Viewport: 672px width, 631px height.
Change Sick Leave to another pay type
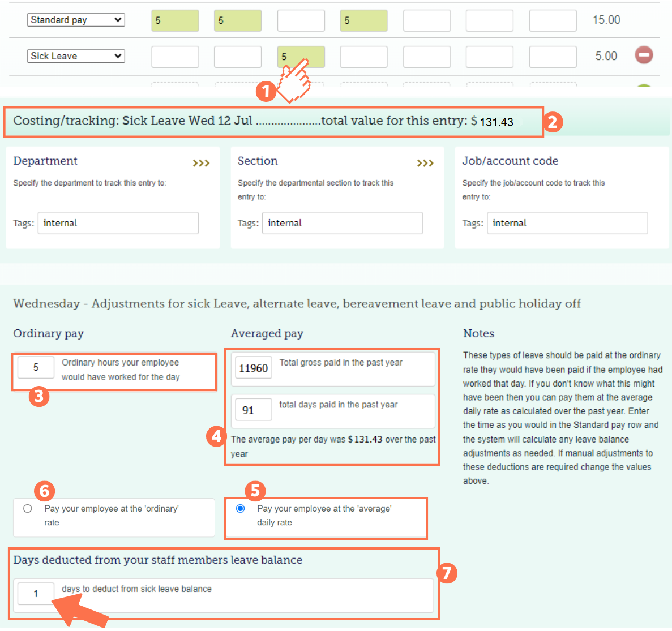click(75, 55)
